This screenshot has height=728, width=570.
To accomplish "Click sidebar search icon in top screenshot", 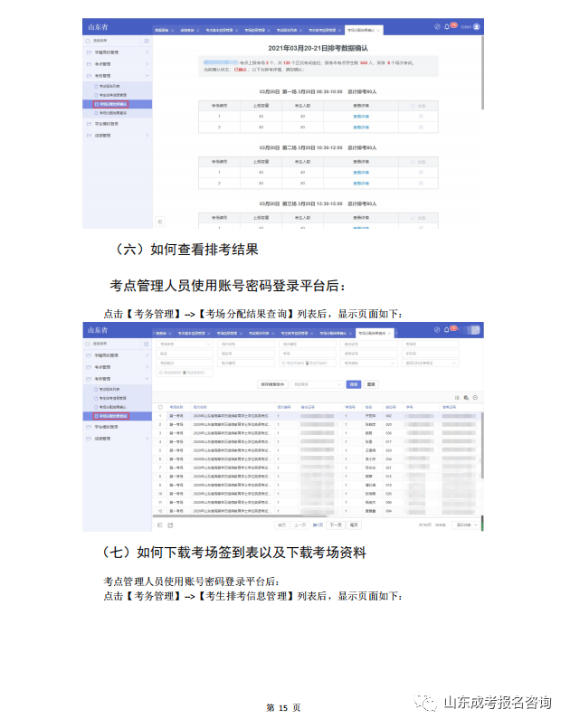I will (x=88, y=42).
